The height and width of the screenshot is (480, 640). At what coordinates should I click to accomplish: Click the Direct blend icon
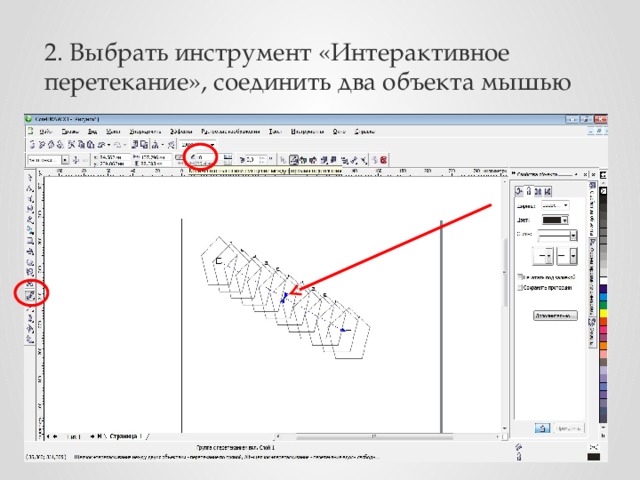294,160
